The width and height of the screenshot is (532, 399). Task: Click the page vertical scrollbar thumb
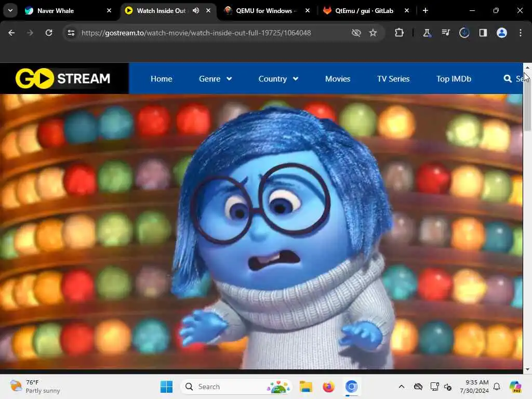[x=527, y=102]
